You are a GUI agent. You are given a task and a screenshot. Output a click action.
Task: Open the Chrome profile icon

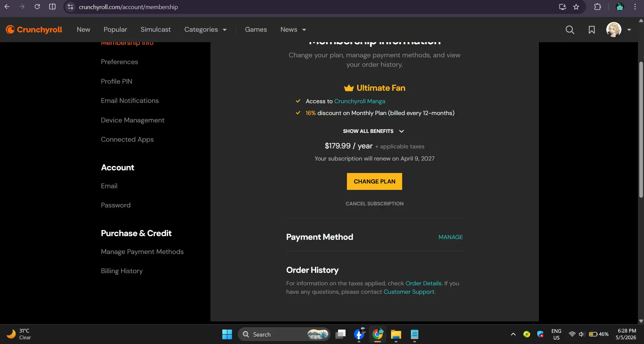(620, 7)
